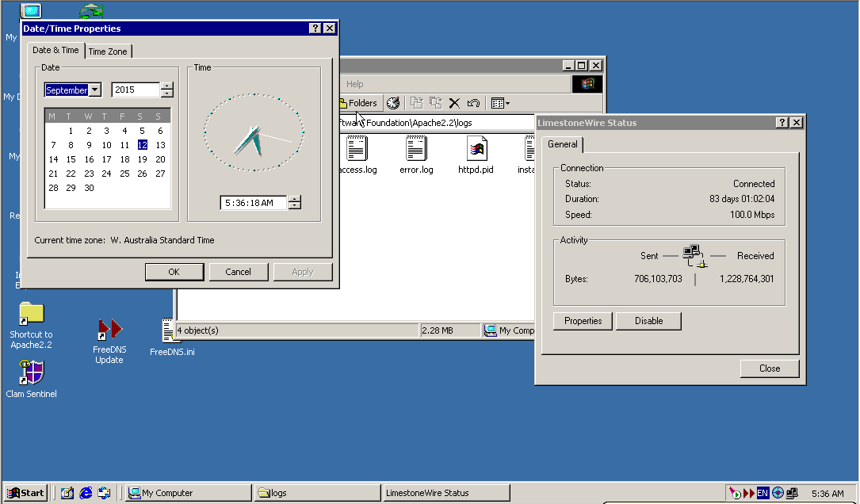Click the first tray icon left of red arrows
The width and height of the screenshot is (860, 504).
coord(735,492)
